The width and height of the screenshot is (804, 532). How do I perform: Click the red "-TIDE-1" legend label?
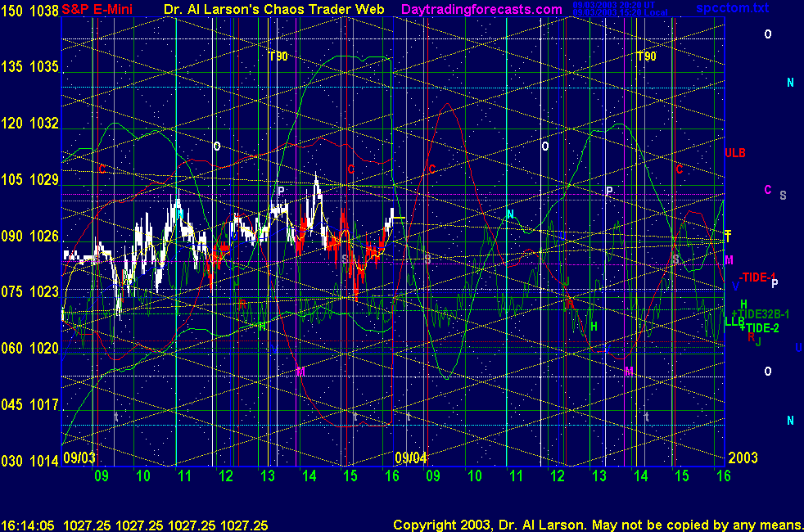(x=757, y=277)
